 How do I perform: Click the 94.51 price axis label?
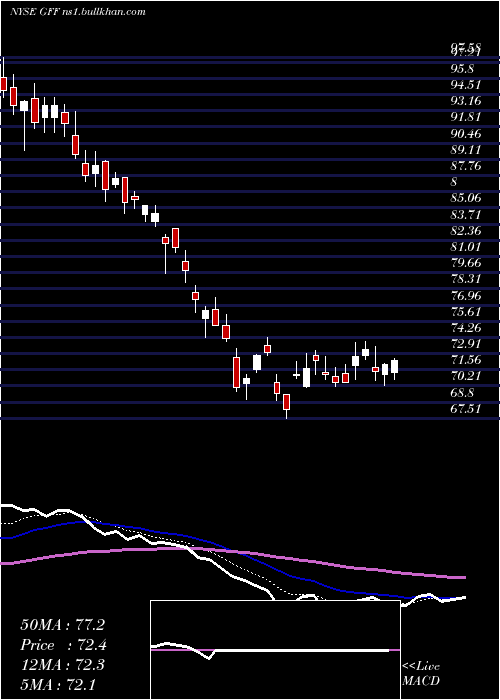466,85
